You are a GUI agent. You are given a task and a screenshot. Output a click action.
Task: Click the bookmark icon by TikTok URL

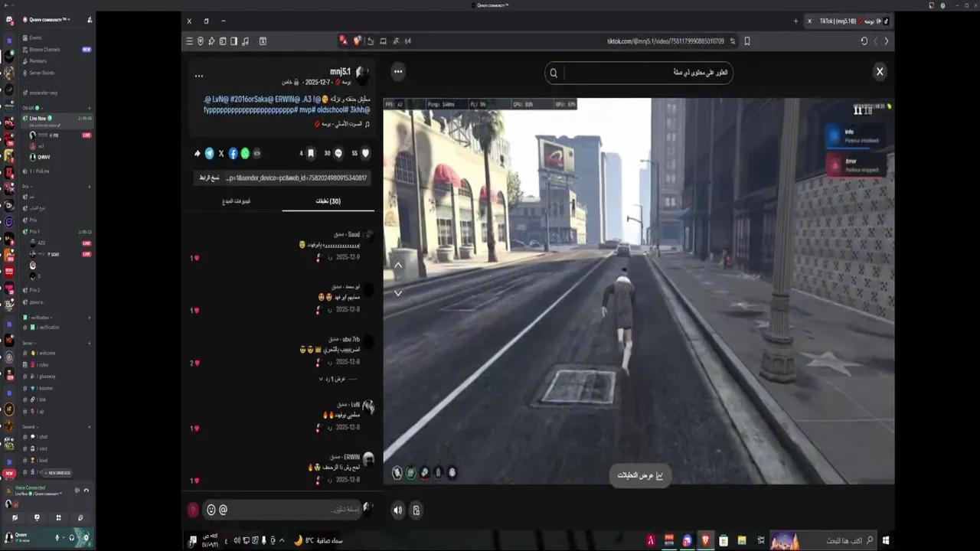747,41
